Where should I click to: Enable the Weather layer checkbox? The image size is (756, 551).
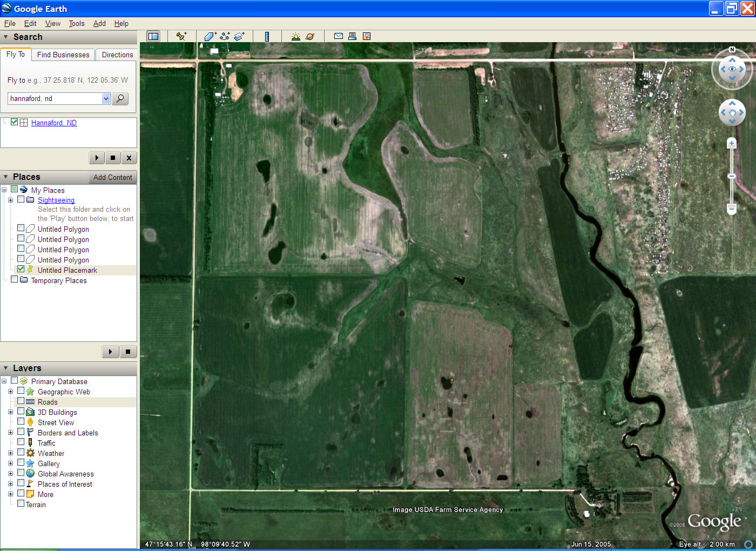tap(21, 452)
